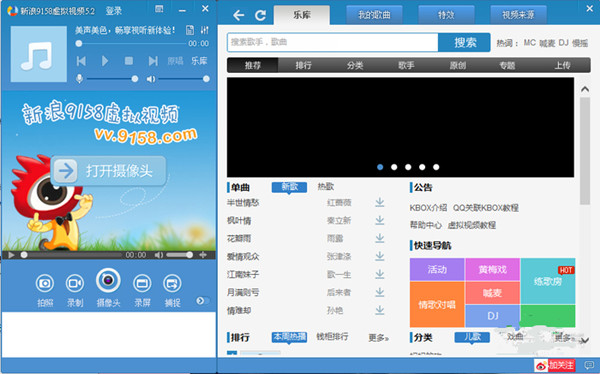The width and height of the screenshot is (600, 374).
Task: Refresh the music library page
Action: (261, 15)
